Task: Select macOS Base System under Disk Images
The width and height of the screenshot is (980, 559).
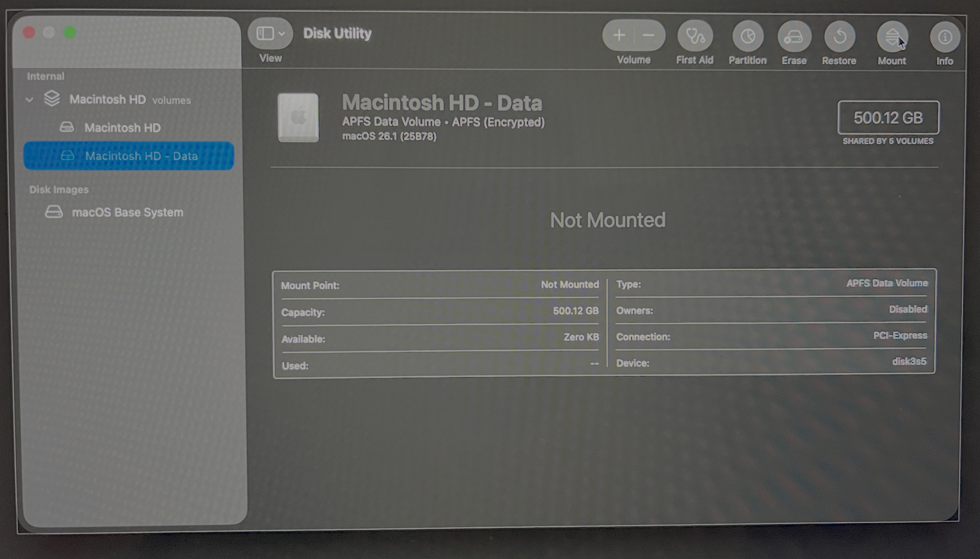Action: 128,212
